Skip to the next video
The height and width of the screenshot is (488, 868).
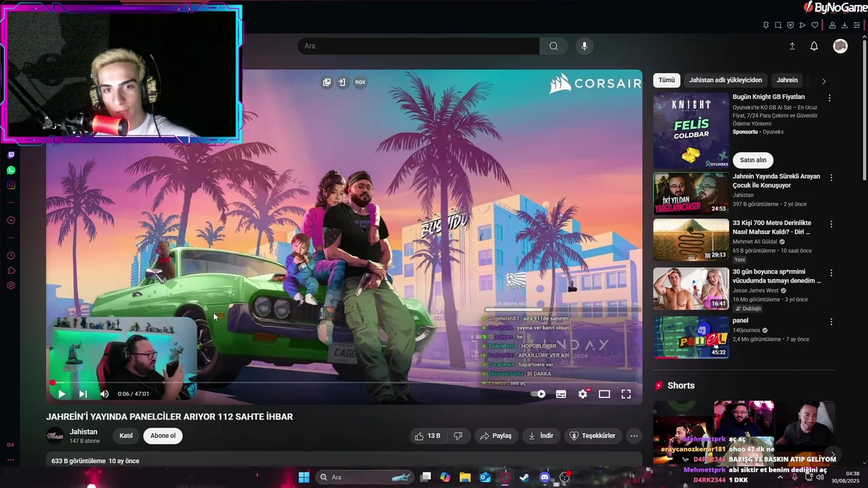[83, 394]
